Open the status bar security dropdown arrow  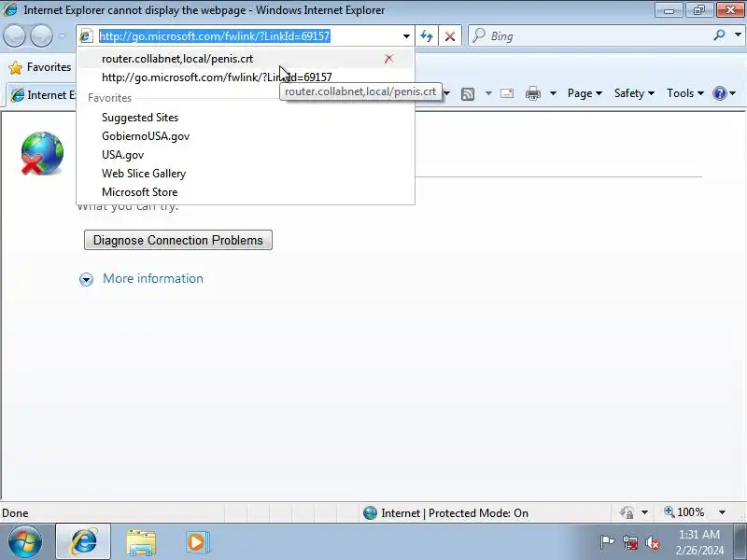pos(644,512)
